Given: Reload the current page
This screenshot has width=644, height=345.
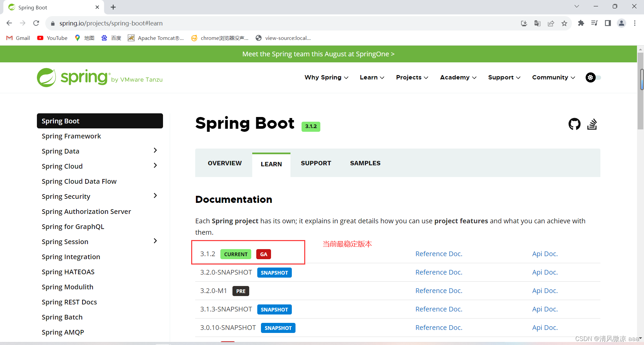Looking at the screenshot, I should (x=36, y=23).
